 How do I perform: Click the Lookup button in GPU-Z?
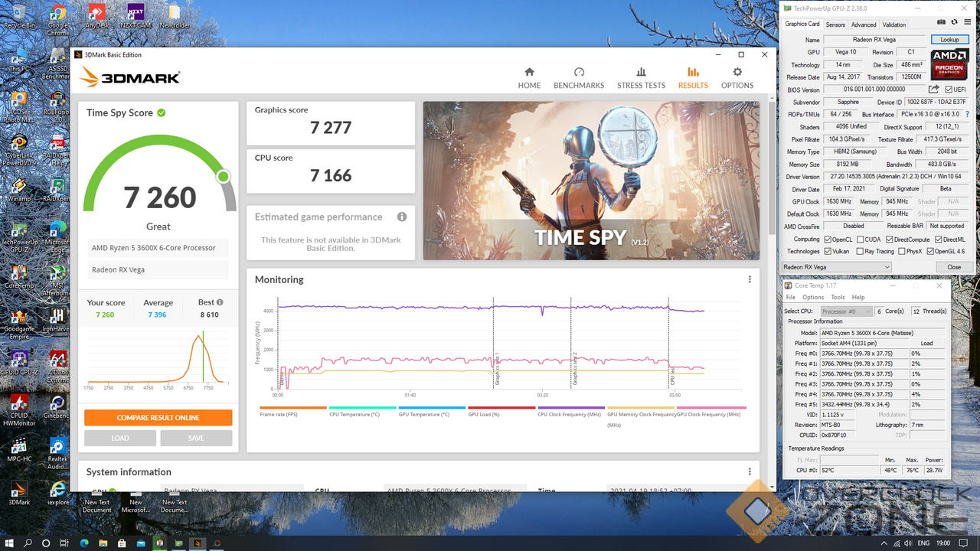(949, 40)
